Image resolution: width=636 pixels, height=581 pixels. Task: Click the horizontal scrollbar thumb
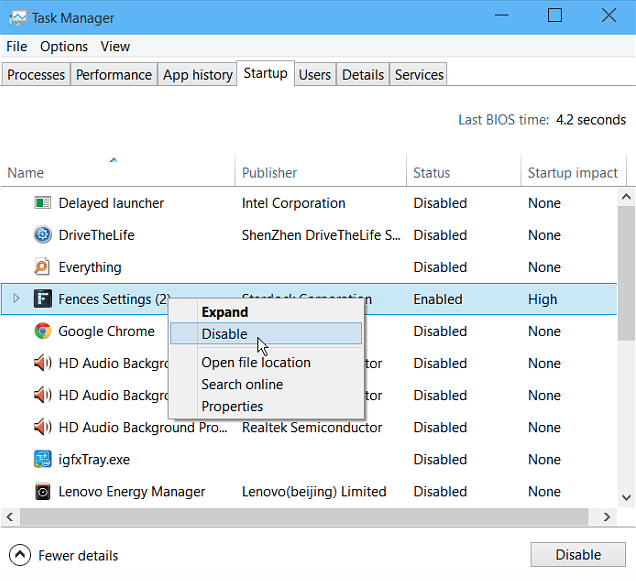[x=304, y=516]
